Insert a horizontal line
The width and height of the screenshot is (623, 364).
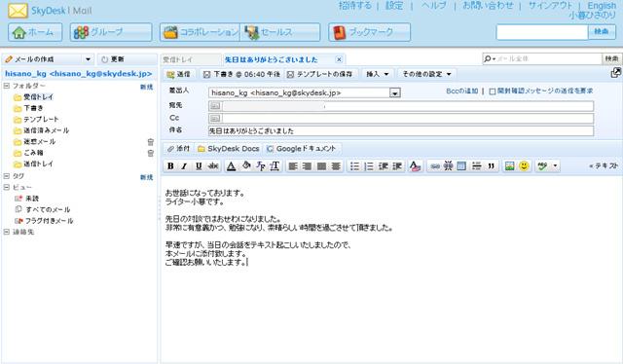coord(476,166)
